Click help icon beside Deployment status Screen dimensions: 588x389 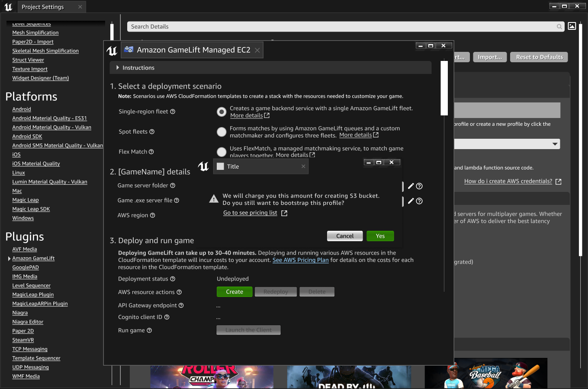(x=173, y=279)
